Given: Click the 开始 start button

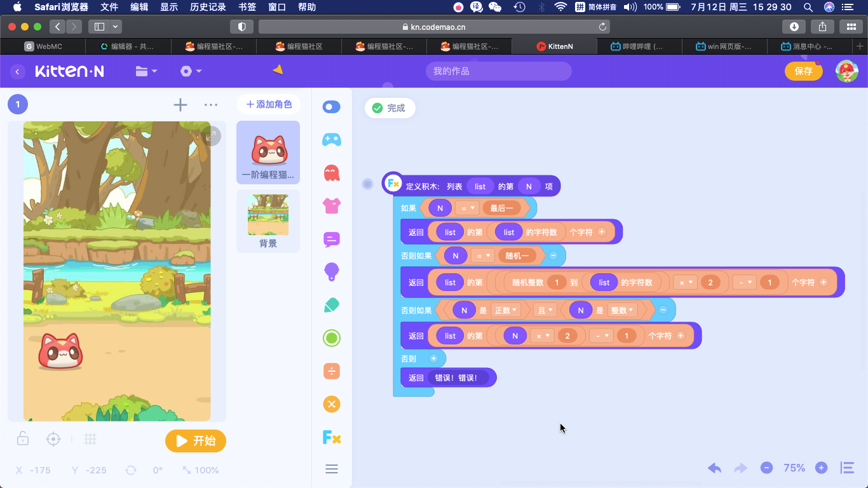Looking at the screenshot, I should tap(196, 441).
